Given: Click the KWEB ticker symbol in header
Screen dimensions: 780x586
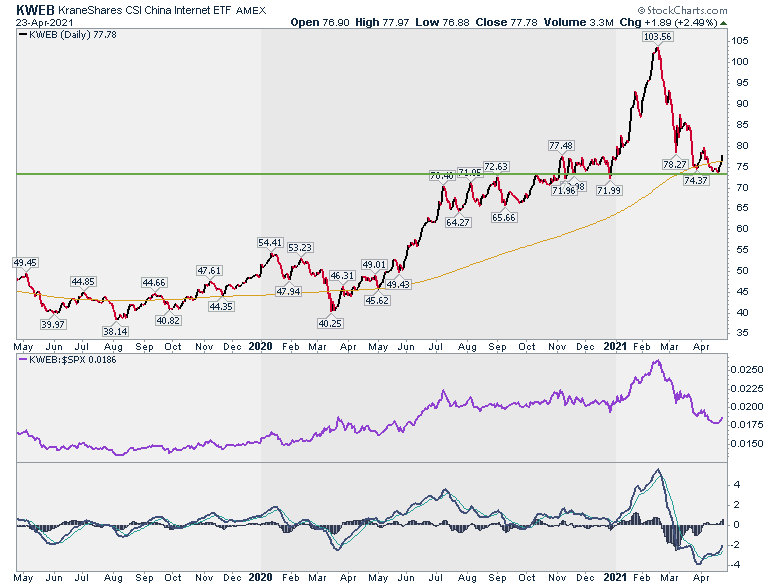Looking at the screenshot, I should point(36,10).
